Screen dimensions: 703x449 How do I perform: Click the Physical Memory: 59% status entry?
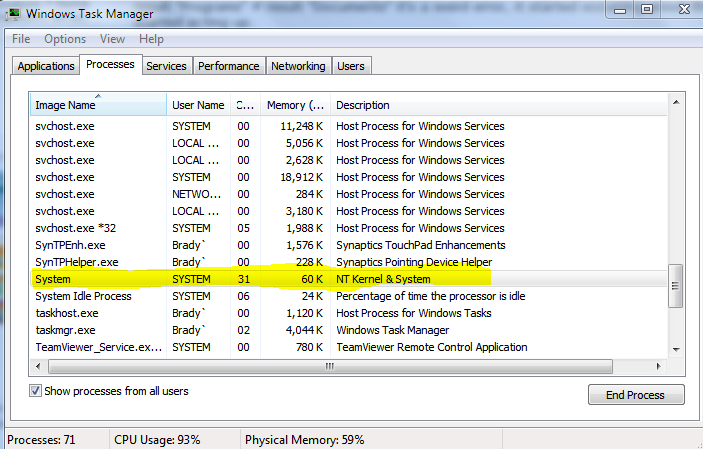click(x=304, y=440)
